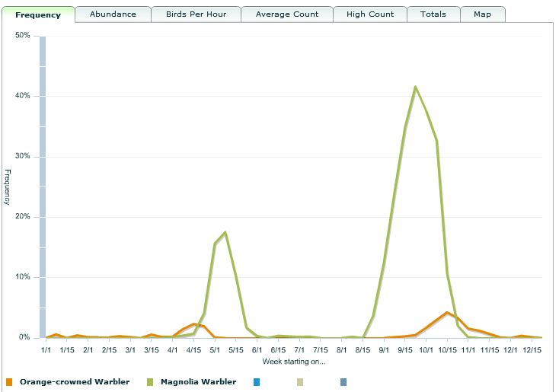Click the Magnolia Warbler spring peak near 5/15
Screen dimensions: 559x392
pyautogui.click(x=225, y=232)
